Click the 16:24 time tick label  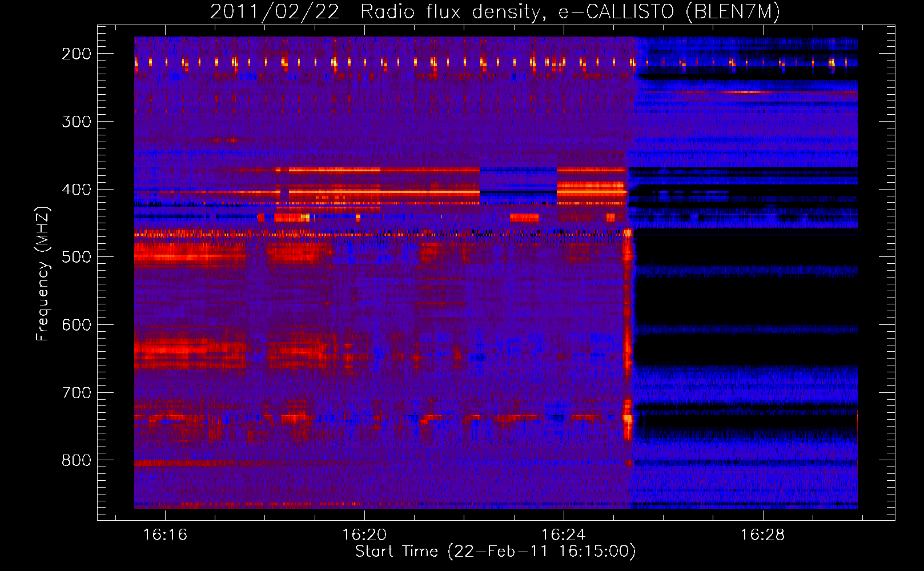[x=564, y=535]
